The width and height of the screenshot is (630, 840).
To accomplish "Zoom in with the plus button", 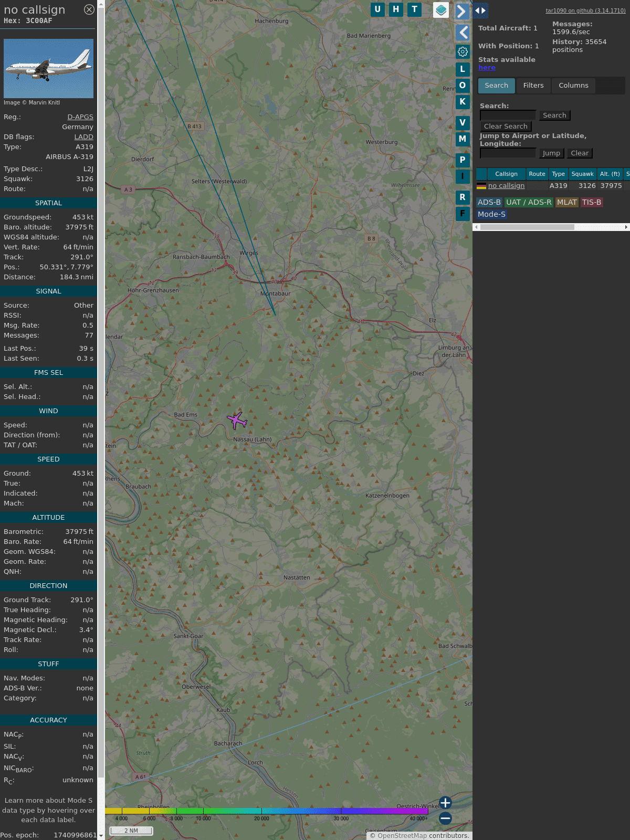I will tap(445, 803).
